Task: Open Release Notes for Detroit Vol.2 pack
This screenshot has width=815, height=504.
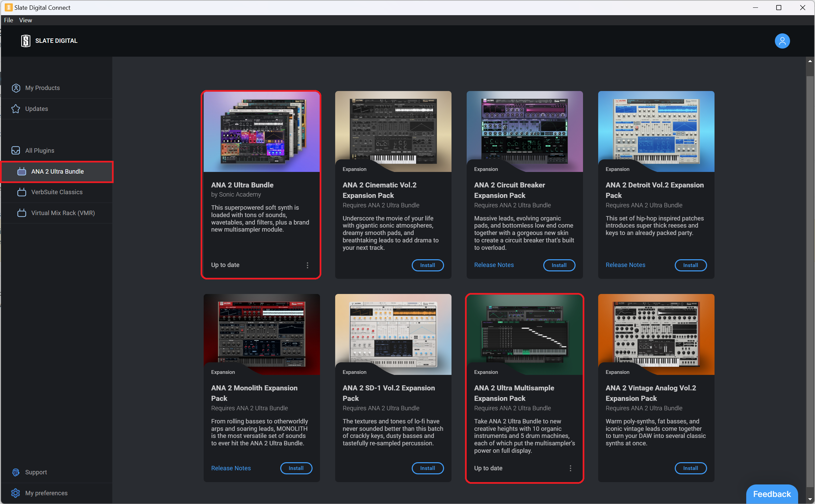Action: click(625, 265)
